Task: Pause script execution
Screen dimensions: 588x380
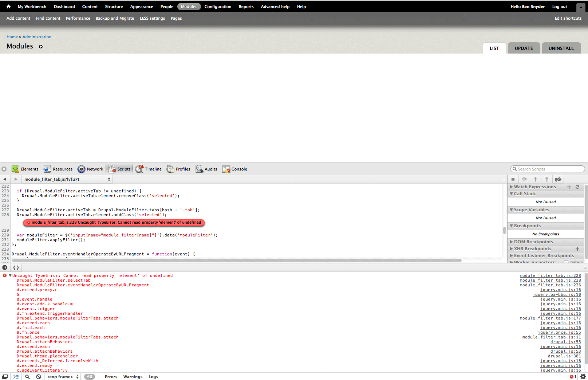Action: (513, 179)
